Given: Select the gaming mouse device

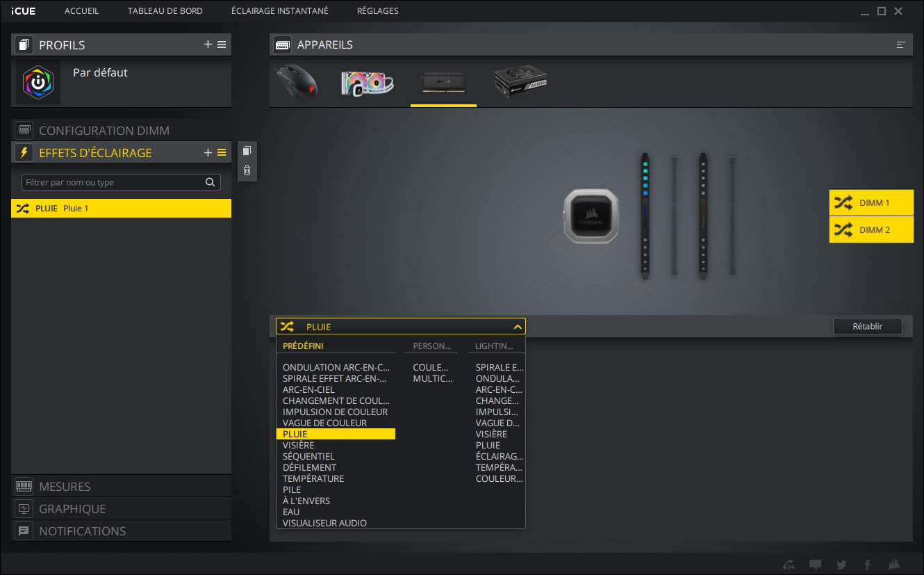Looking at the screenshot, I should pyautogui.click(x=296, y=82).
